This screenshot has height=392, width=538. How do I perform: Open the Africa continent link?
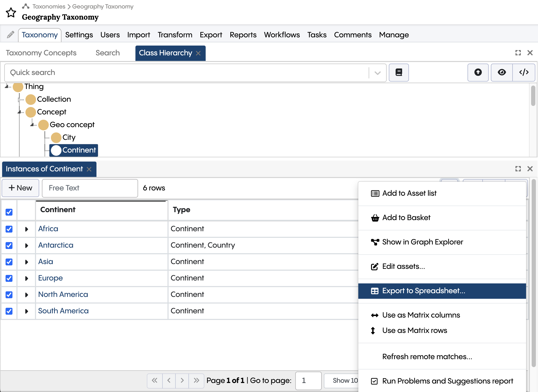pos(48,229)
